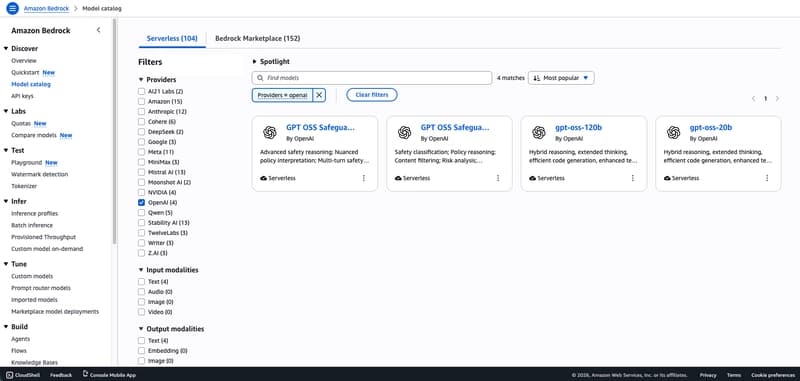Check the DeepSeek provider filter
The width and height of the screenshot is (800, 381).
click(x=141, y=132)
